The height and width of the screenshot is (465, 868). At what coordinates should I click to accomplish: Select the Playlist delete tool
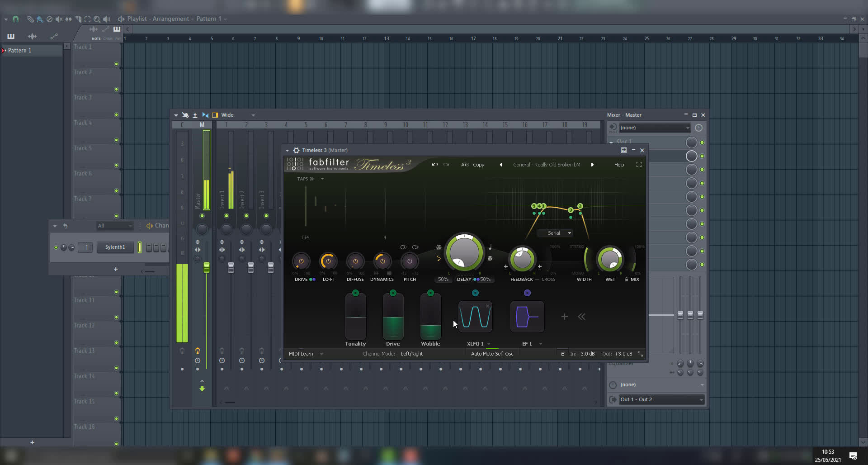click(x=49, y=19)
